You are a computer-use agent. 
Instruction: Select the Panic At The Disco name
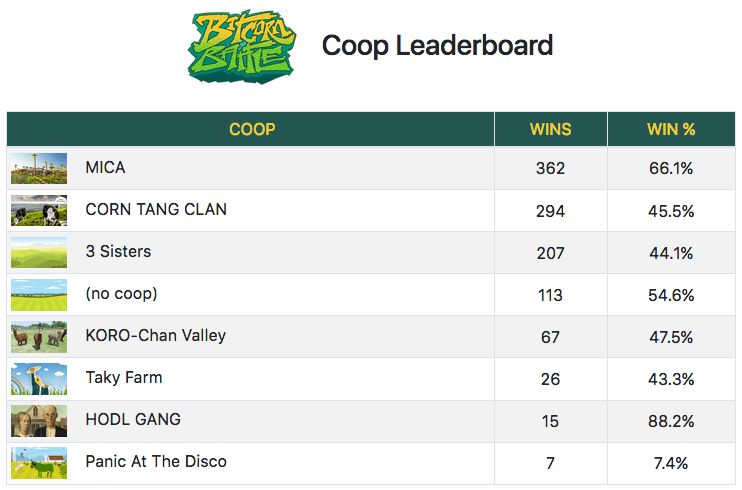tap(156, 462)
